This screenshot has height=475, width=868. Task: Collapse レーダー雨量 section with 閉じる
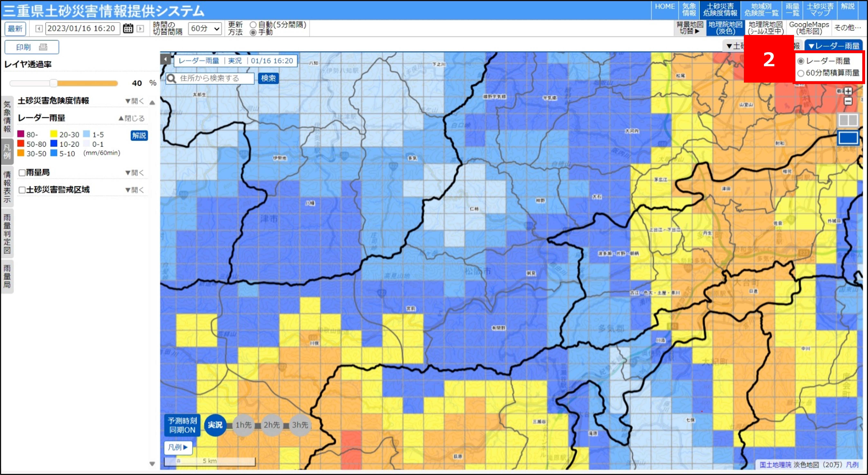[x=131, y=118]
